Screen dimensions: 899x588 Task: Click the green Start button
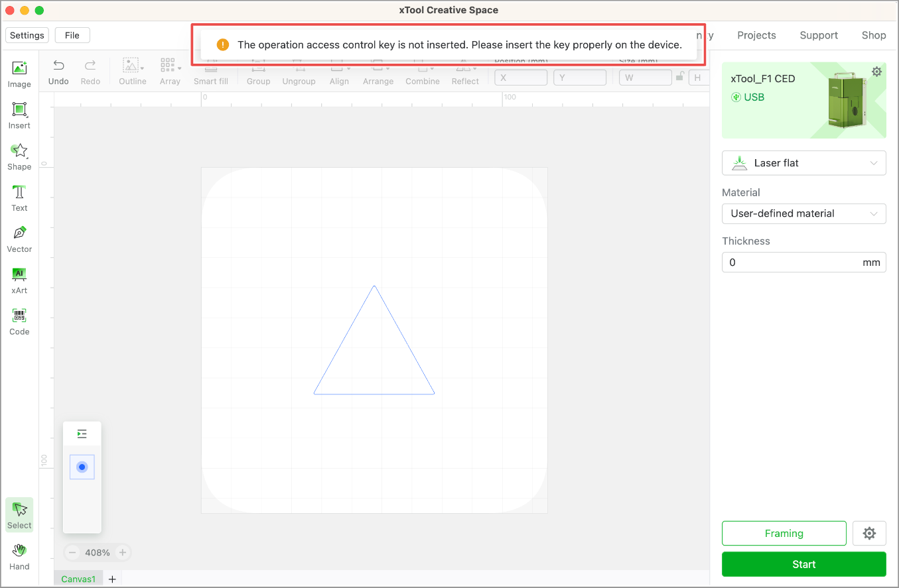[803, 564]
